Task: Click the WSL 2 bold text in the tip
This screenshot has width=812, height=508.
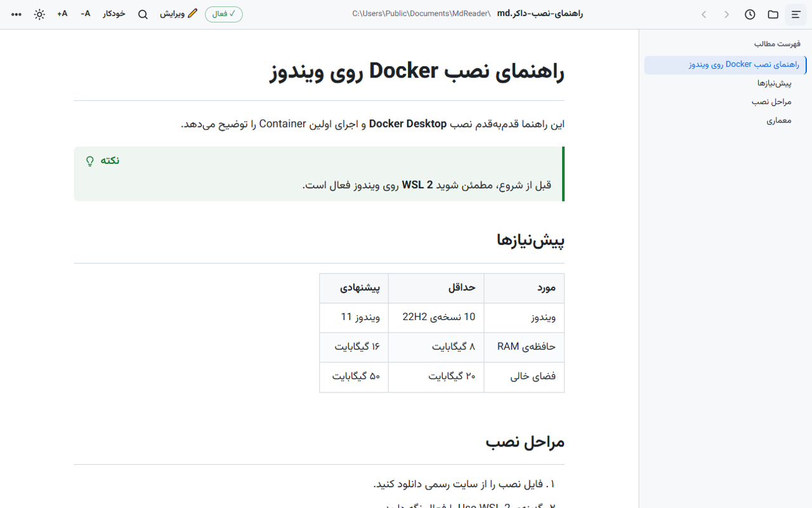Action: pyautogui.click(x=417, y=185)
